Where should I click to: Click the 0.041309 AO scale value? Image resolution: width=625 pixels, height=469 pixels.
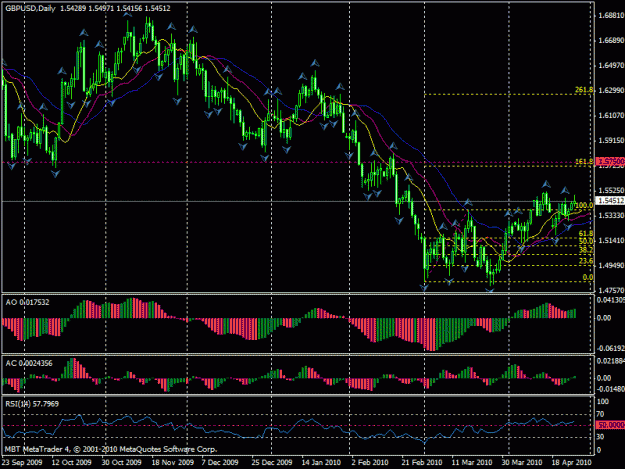611,300
